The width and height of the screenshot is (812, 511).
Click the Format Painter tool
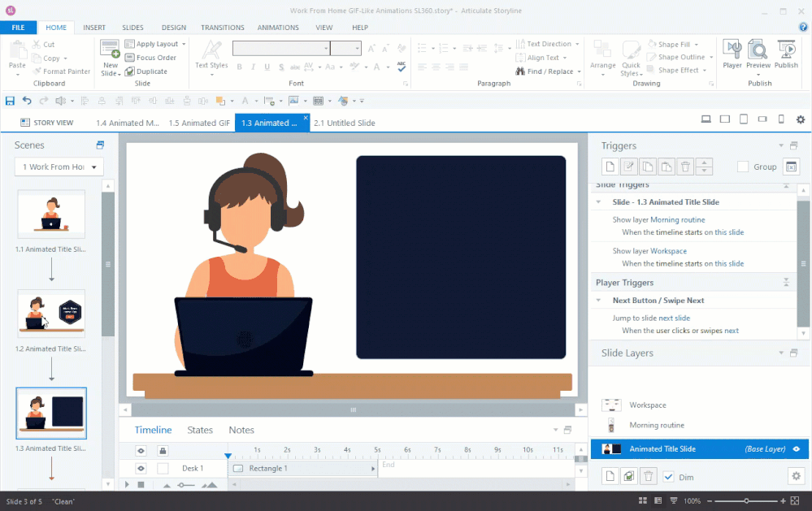point(61,71)
